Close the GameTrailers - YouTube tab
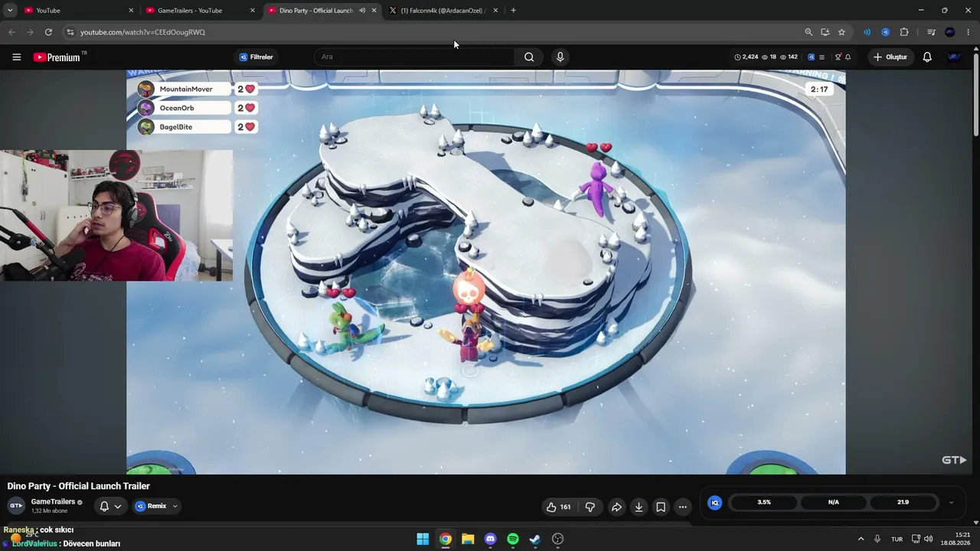 tap(253, 11)
